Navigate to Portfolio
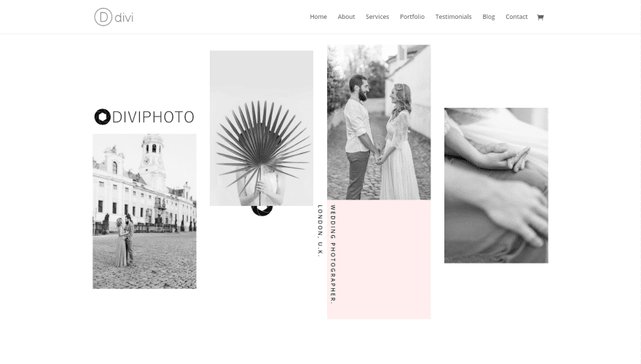Screen dimensions: 641x364 click(412, 17)
